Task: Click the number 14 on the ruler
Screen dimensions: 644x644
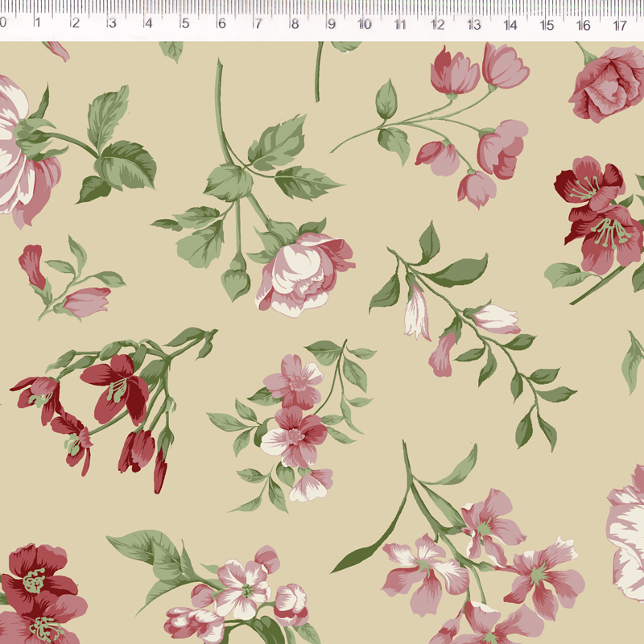Action: [x=510, y=24]
